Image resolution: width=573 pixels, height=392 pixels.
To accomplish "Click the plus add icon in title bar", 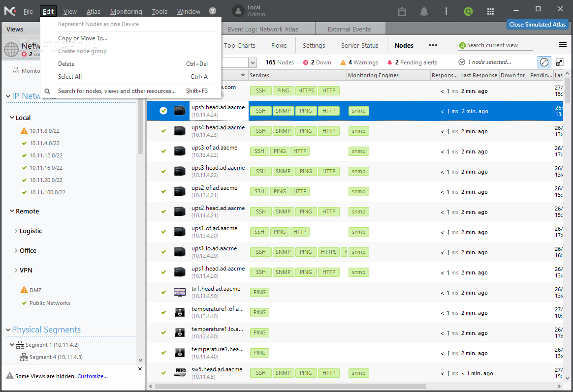I will [x=446, y=11].
